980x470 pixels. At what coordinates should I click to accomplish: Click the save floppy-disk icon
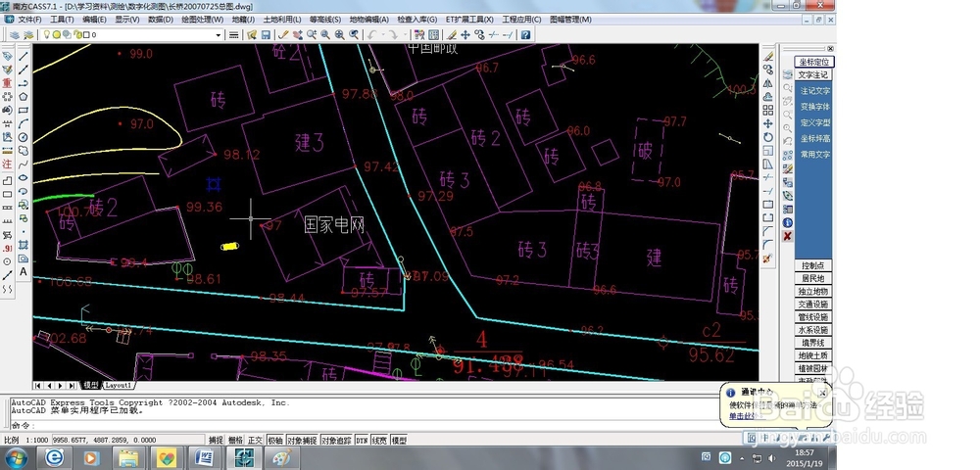(x=266, y=35)
